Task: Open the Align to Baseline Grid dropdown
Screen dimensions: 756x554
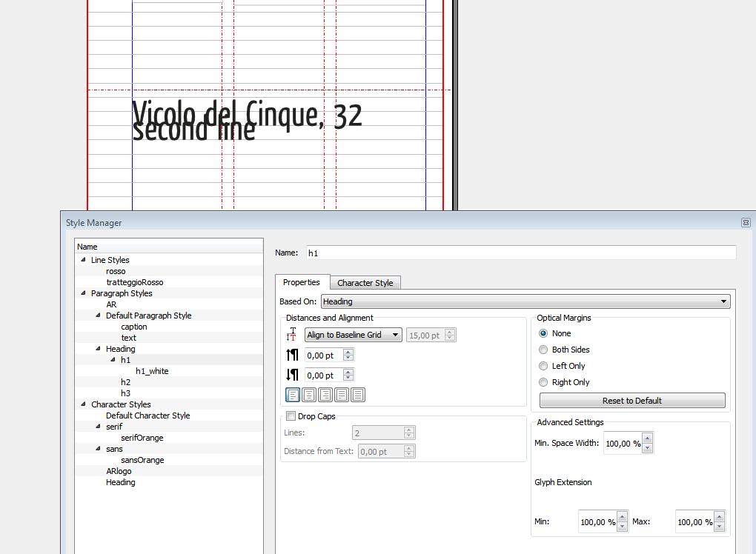Action: [354, 336]
